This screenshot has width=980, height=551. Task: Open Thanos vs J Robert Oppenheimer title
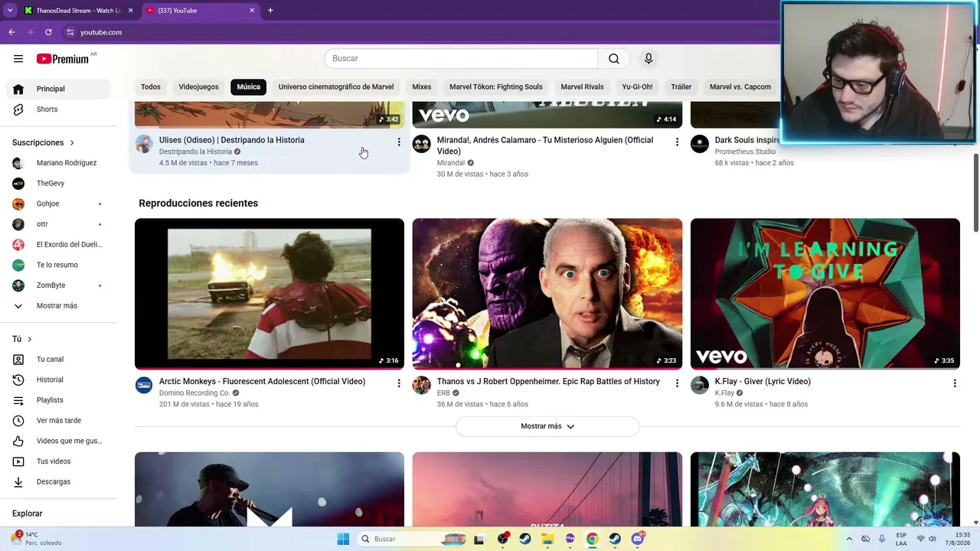pos(548,382)
